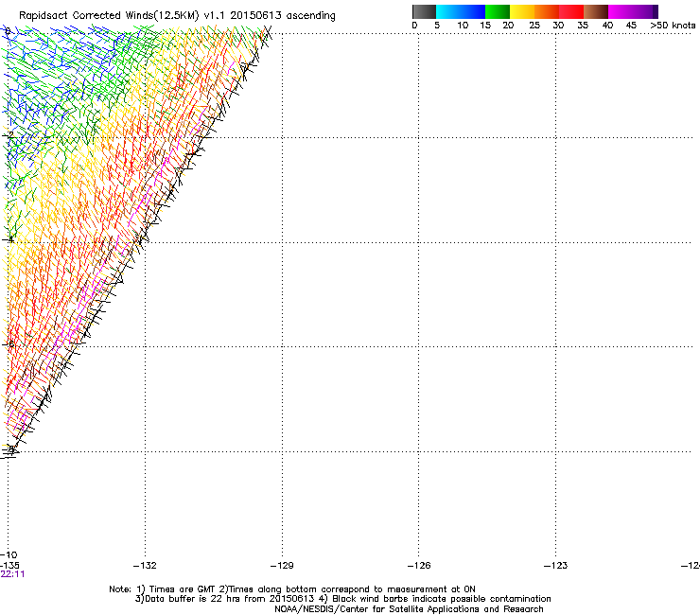This screenshot has width=700, height=615.
Task: Select the green 15-20 knots color segment
Action: click(x=498, y=11)
